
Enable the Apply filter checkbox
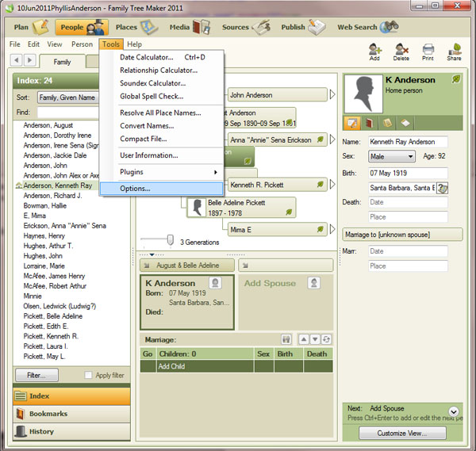coord(88,375)
